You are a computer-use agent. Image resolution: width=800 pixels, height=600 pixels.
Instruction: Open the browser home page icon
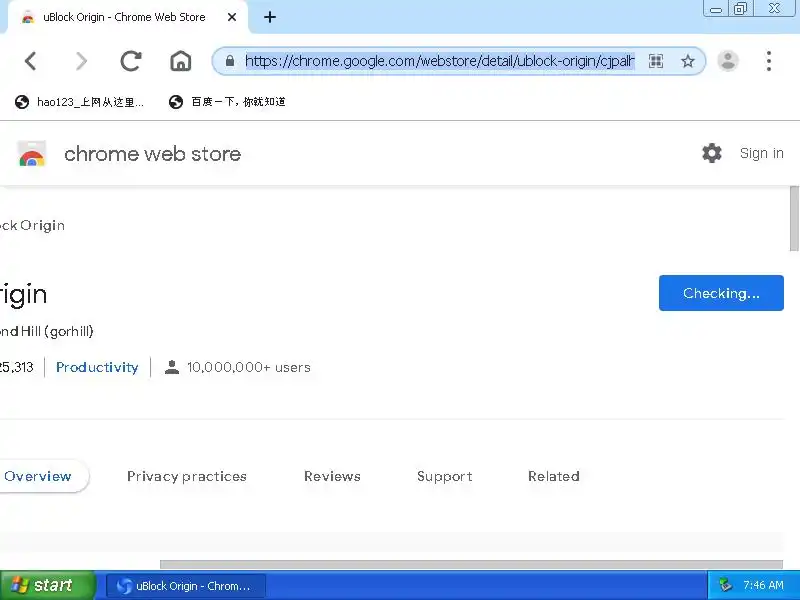181,61
